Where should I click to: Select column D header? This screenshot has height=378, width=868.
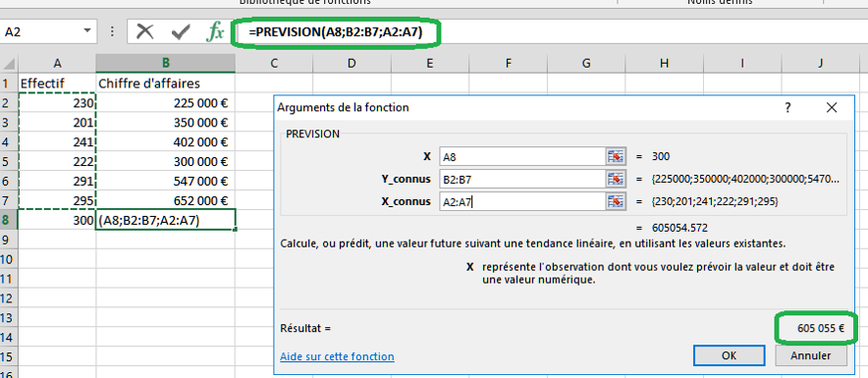tap(353, 63)
